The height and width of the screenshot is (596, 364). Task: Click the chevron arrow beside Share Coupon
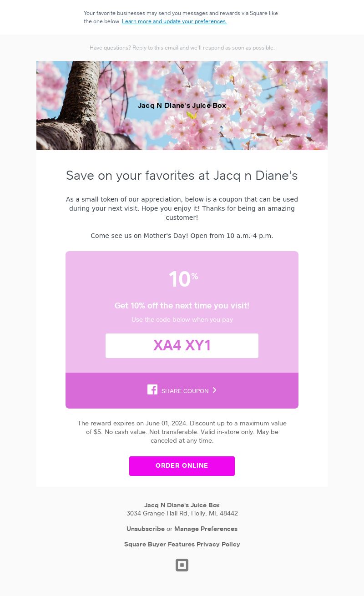[215, 390]
